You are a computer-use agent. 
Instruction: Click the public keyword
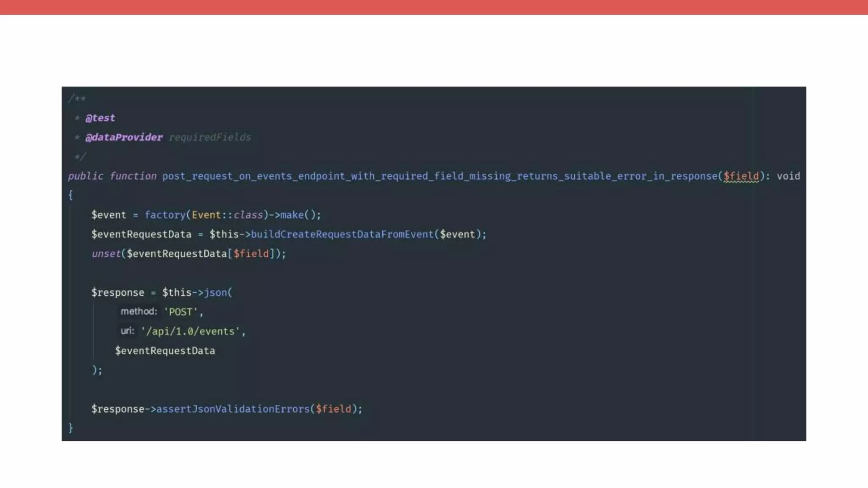tap(86, 176)
